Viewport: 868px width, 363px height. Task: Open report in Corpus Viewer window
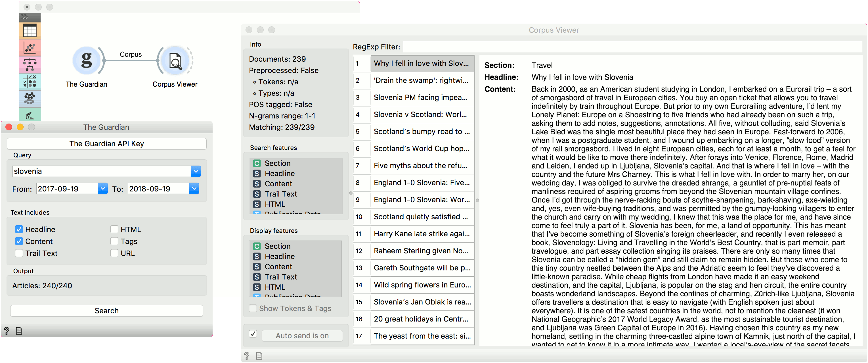[259, 356]
